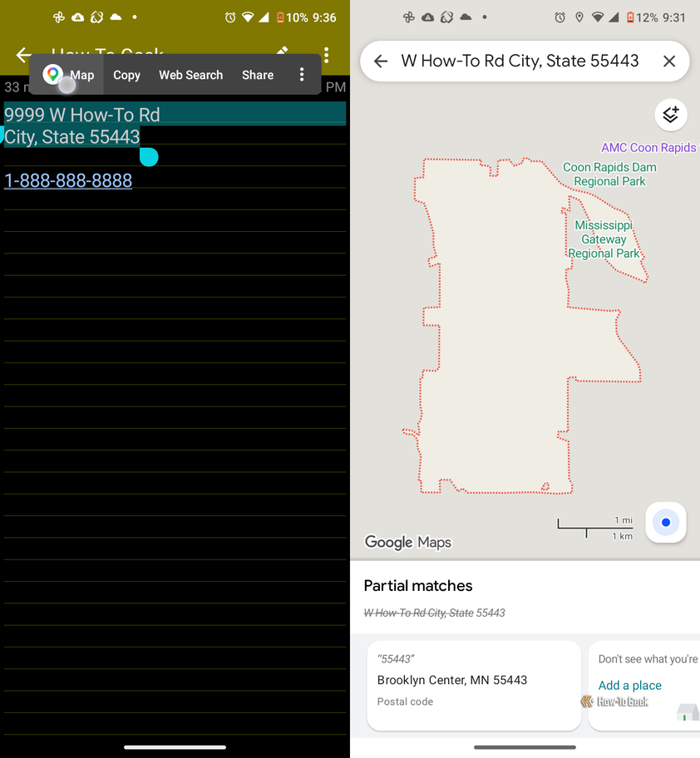Tap the battery 10% indicator in notes status bar
Image resolution: width=700 pixels, height=758 pixels.
292,18
